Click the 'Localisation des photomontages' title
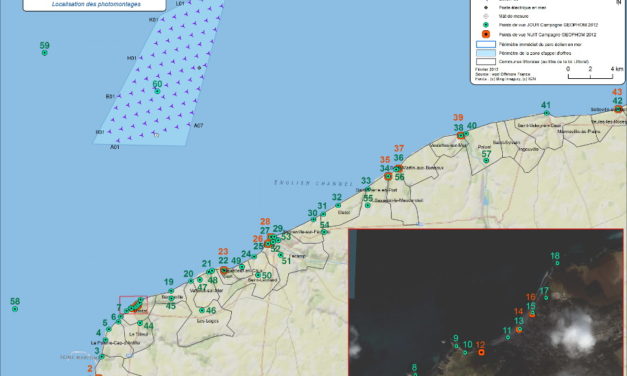 point(96,4)
